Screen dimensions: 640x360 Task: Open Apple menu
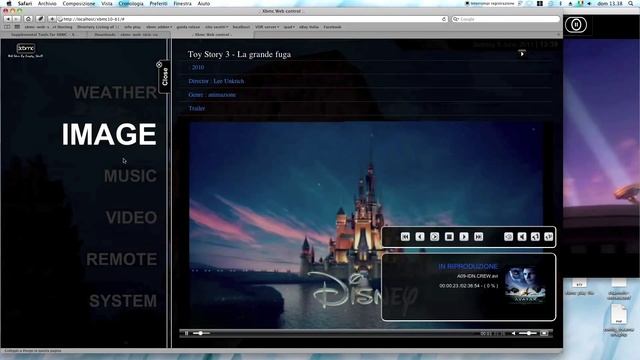(9, 3)
